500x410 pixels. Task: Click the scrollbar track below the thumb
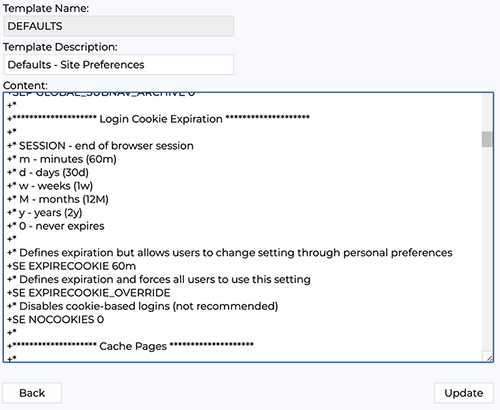[x=487, y=247]
